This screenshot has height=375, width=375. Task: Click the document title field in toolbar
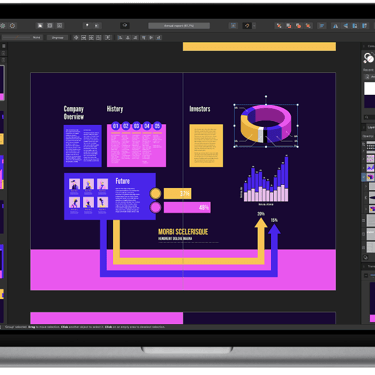point(179,26)
